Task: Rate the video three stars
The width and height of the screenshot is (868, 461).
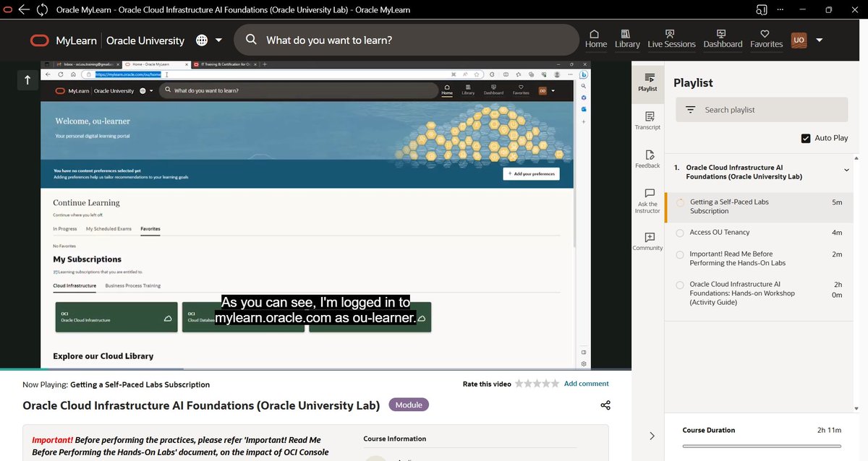Action: (537, 384)
